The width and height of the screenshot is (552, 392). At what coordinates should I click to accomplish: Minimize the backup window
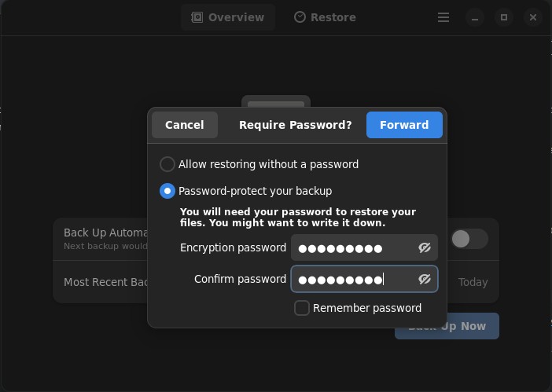[475, 17]
